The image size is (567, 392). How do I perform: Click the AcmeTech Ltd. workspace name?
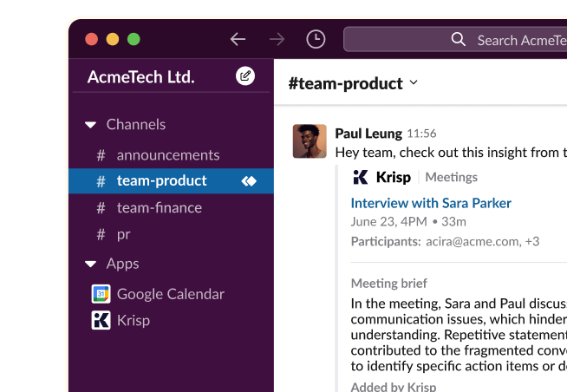140,76
